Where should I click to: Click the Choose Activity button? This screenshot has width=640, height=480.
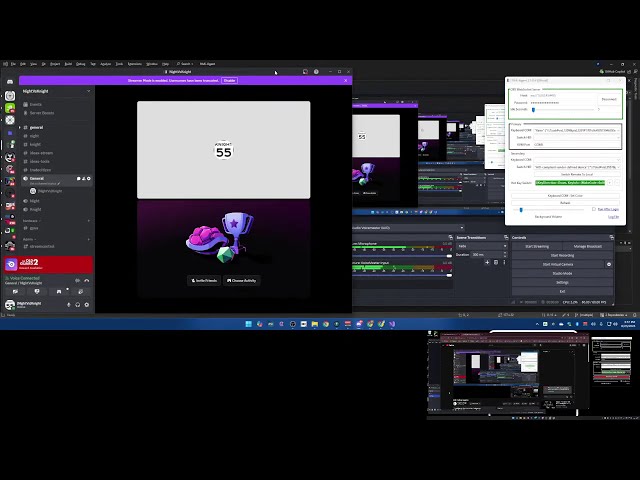pyautogui.click(x=242, y=280)
